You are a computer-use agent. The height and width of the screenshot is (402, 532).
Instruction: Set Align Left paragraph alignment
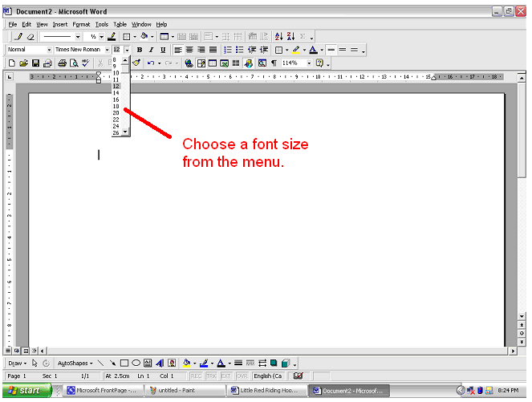tap(178, 50)
